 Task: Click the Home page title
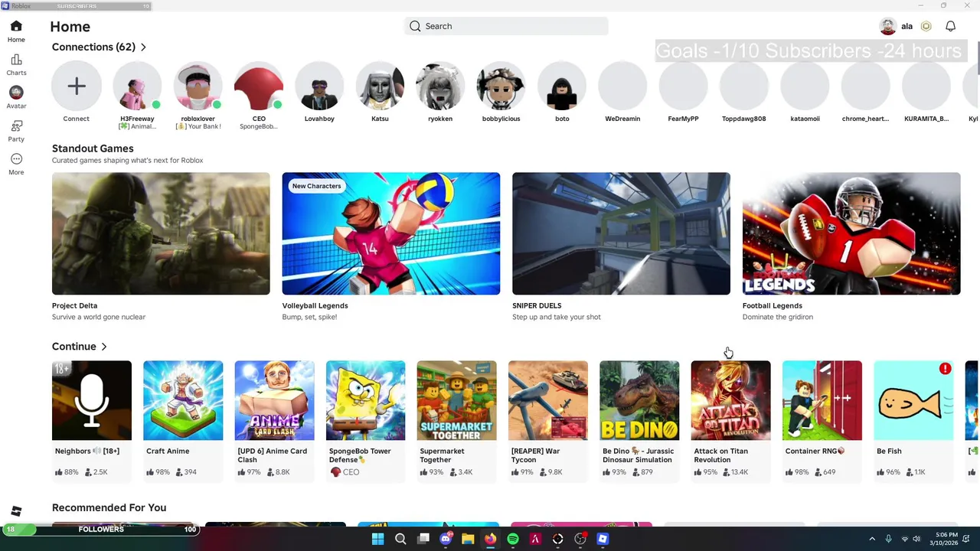[70, 27]
